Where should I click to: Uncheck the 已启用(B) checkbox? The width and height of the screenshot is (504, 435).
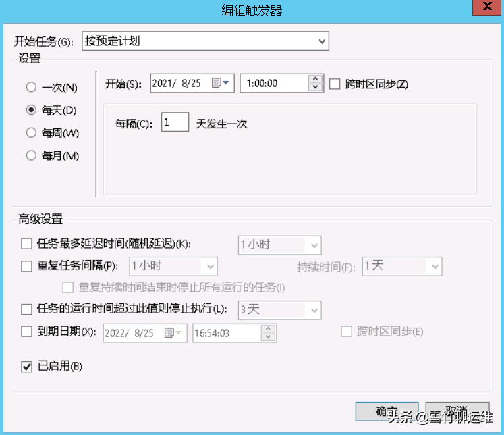coord(26,367)
